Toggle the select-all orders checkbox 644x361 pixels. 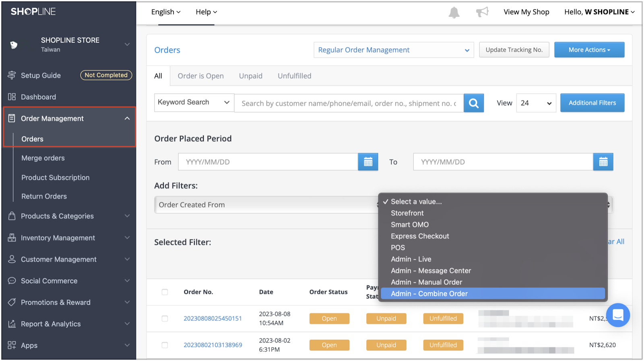165,292
